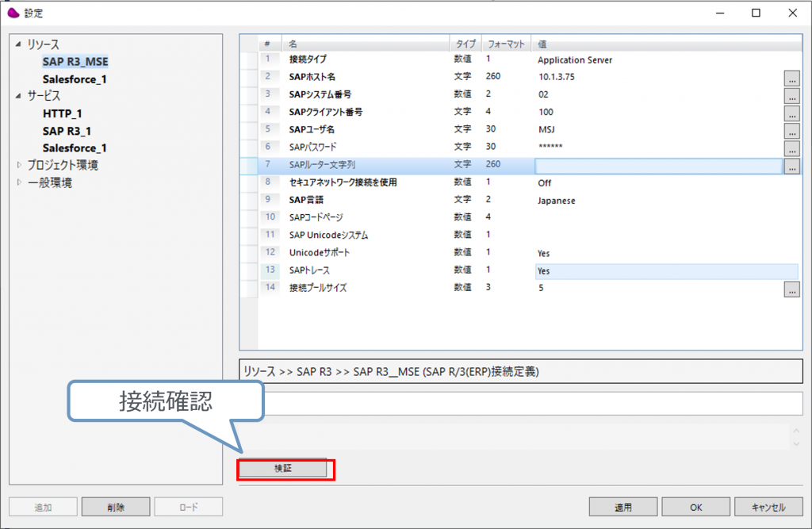Select SAP R3_MSE in resource tree
The height and width of the screenshot is (529, 812).
[75, 62]
